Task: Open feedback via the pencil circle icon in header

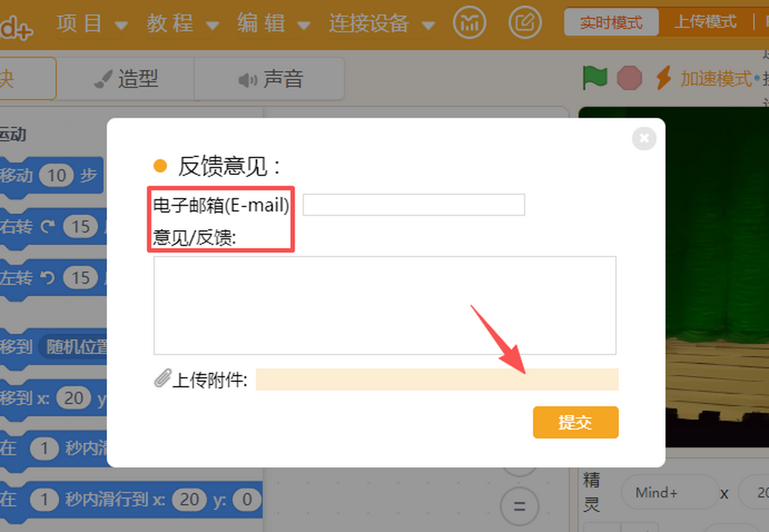Action: [524, 22]
